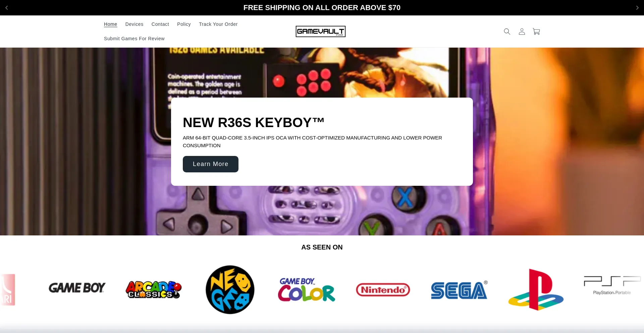Open the account login icon
Screen dimensions: 644x333
click(x=522, y=32)
